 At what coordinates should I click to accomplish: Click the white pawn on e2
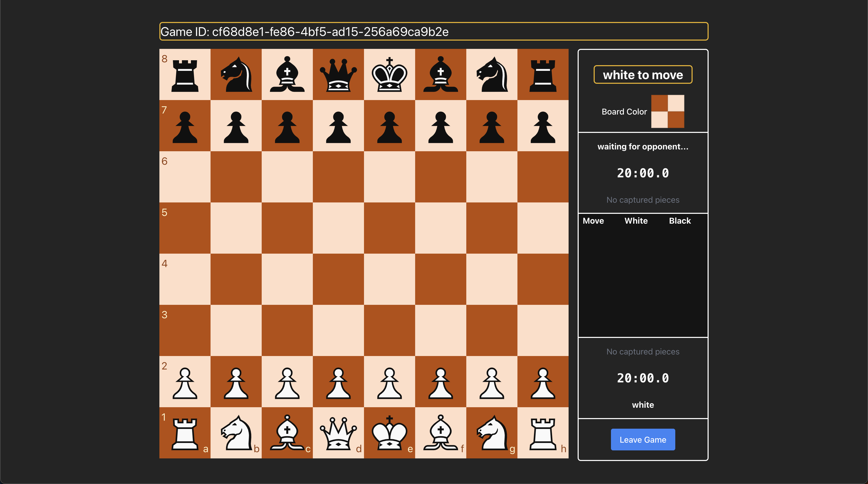point(390,382)
